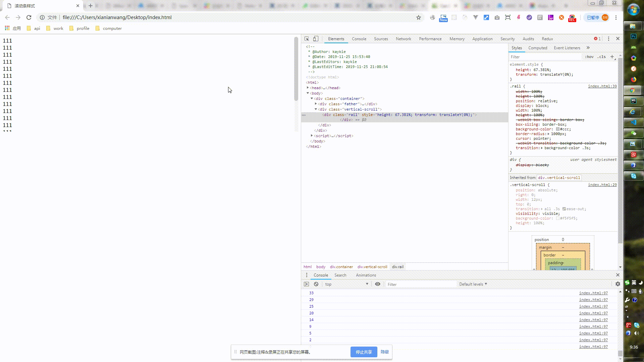Viewport: 644px width, 362px height.
Task: Open Chrome main three-dot menu
Action: pyautogui.click(x=616, y=17)
